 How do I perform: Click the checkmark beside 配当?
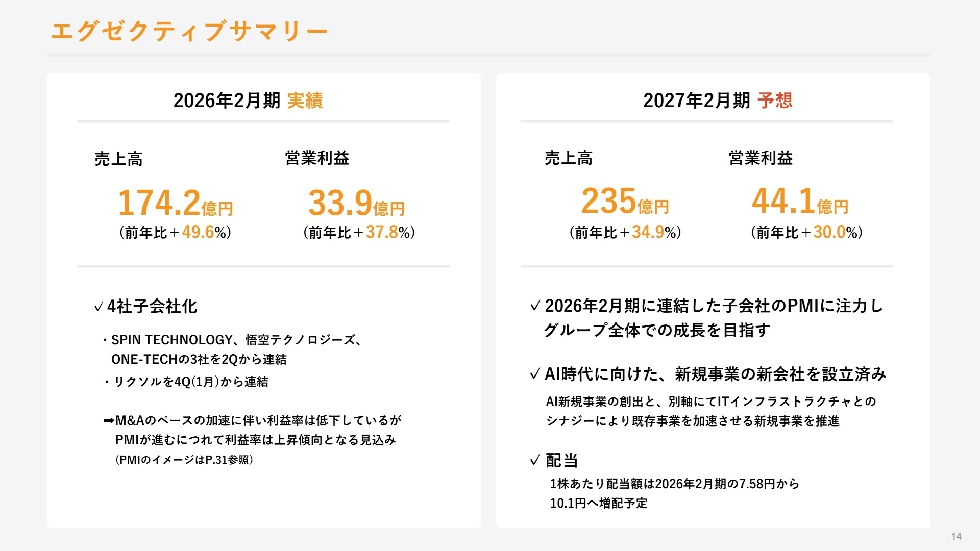pos(535,461)
